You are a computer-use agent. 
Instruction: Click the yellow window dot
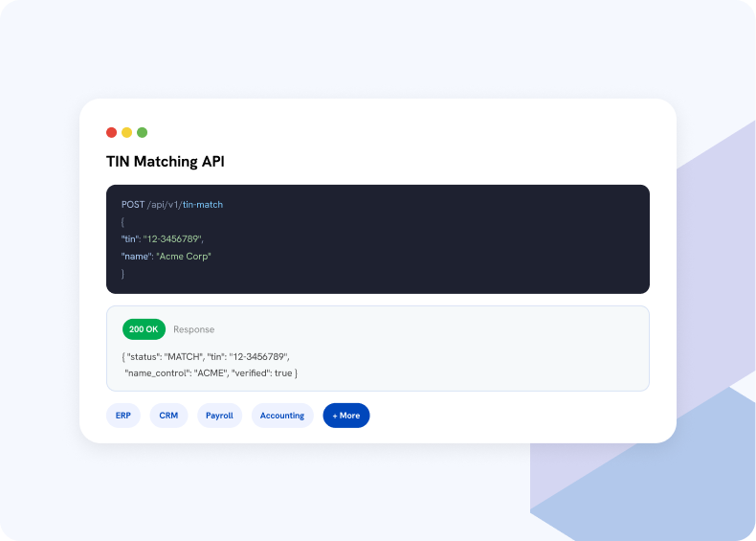point(127,132)
